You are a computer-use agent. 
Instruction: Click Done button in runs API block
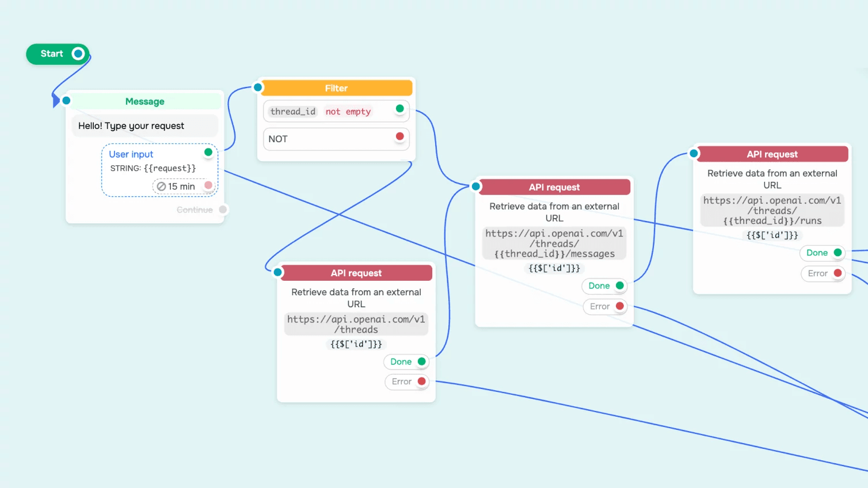[823, 253]
